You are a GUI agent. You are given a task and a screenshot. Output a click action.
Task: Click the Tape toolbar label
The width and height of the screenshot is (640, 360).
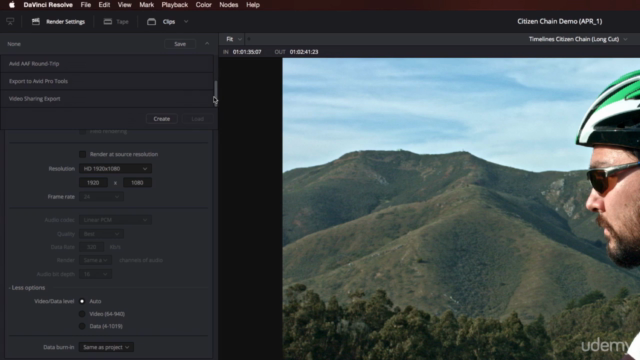[122, 22]
